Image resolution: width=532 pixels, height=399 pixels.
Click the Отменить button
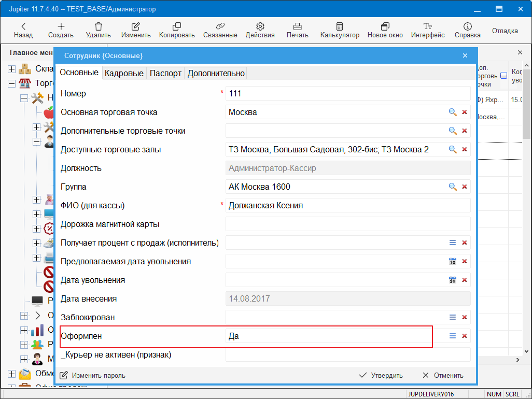pyautogui.click(x=443, y=376)
